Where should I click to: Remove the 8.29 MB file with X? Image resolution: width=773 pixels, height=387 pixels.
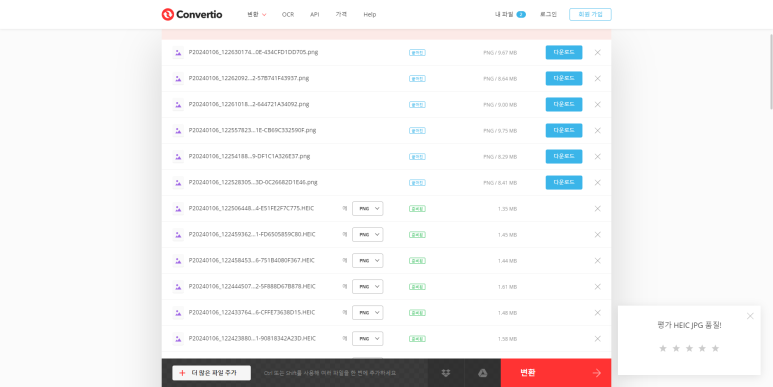tap(597, 156)
